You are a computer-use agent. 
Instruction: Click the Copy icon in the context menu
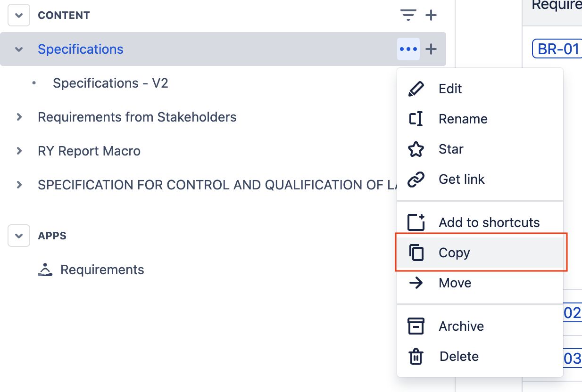tap(416, 253)
